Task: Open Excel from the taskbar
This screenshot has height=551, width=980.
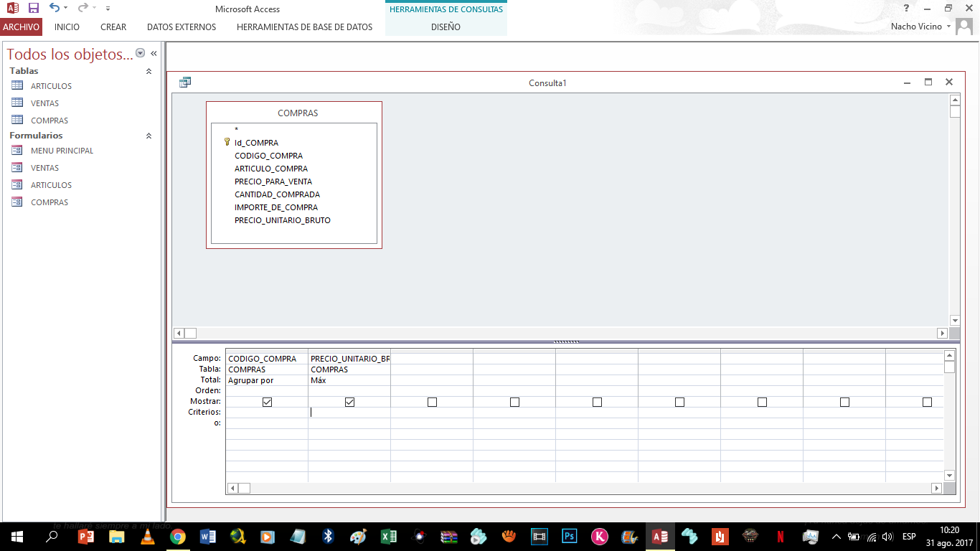Action: (388, 536)
